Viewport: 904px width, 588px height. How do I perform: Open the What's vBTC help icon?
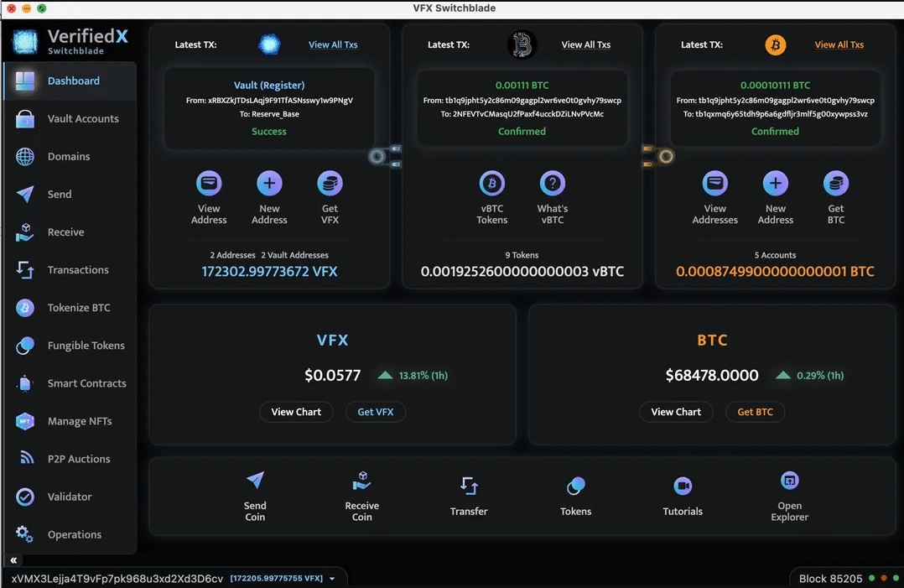tap(552, 185)
